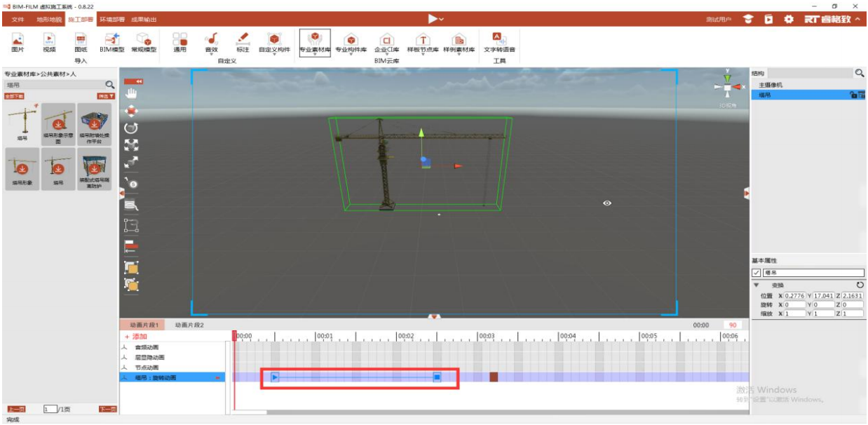Focus the 塔吊 material search field
This screenshot has height=425, width=868.
[x=54, y=84]
